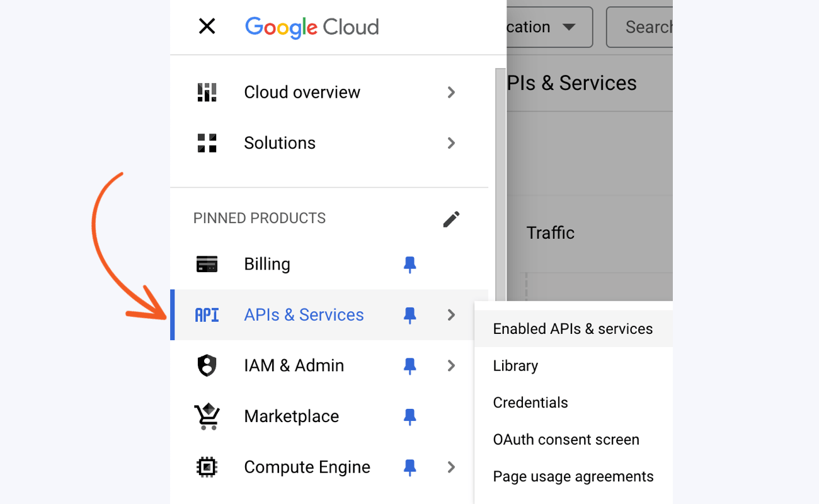819x504 pixels.
Task: Edit pinned products with pencil icon
Action: pos(451,219)
